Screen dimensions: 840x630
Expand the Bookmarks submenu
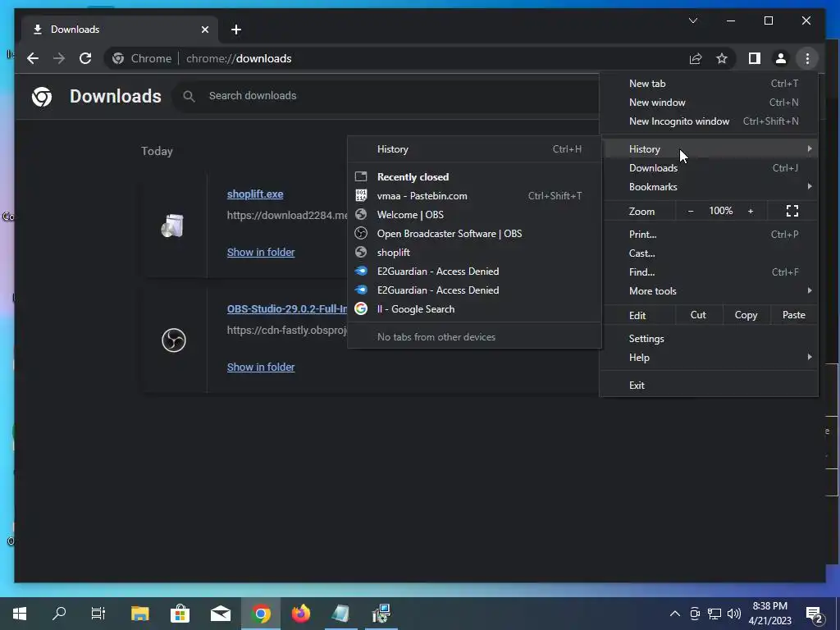(709, 186)
